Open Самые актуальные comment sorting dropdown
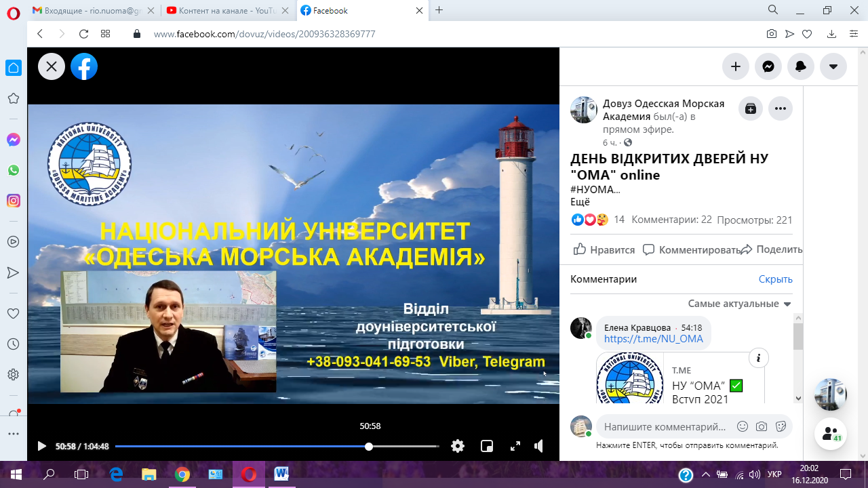Viewport: 868px width, 488px height. [x=739, y=304]
